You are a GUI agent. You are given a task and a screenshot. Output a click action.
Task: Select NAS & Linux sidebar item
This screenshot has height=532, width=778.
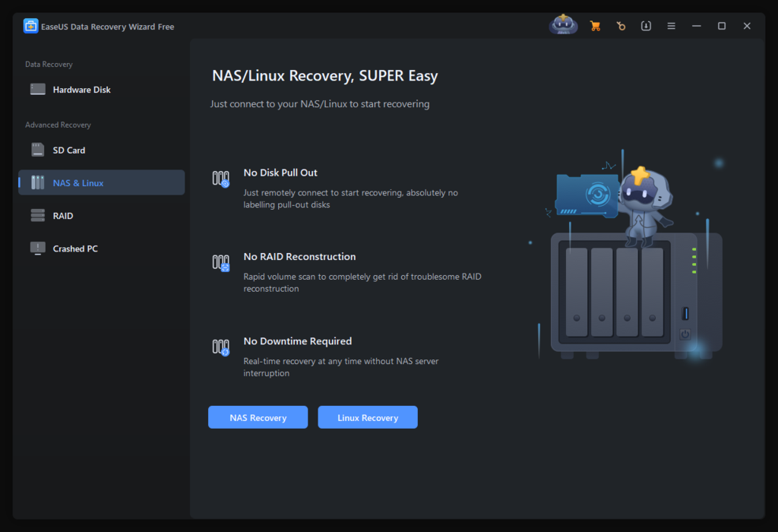(x=102, y=182)
